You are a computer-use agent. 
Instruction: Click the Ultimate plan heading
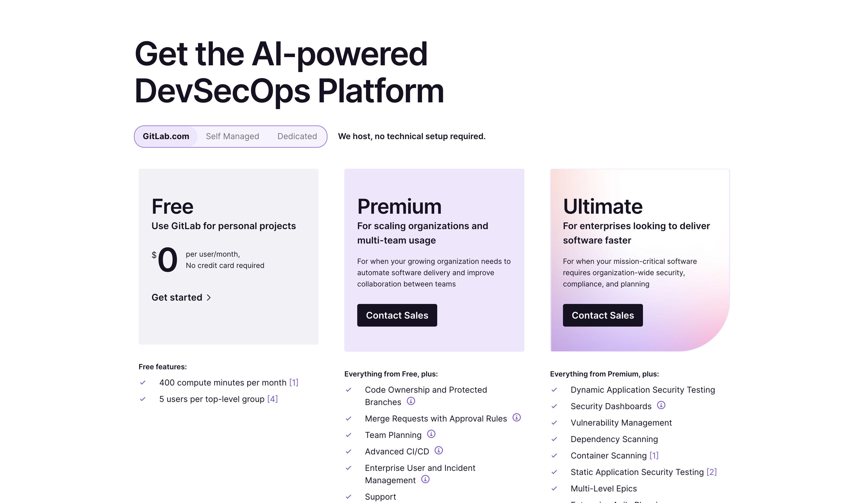coord(603,206)
